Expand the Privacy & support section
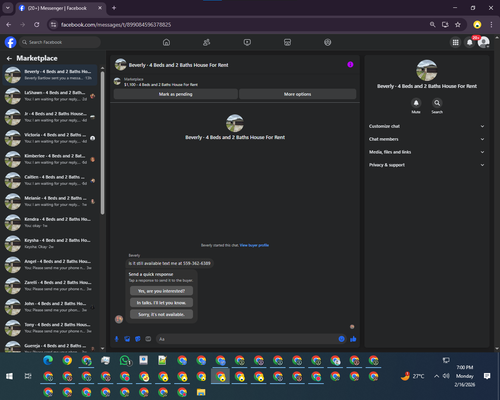Screen dimensions: 500x400 (426, 165)
